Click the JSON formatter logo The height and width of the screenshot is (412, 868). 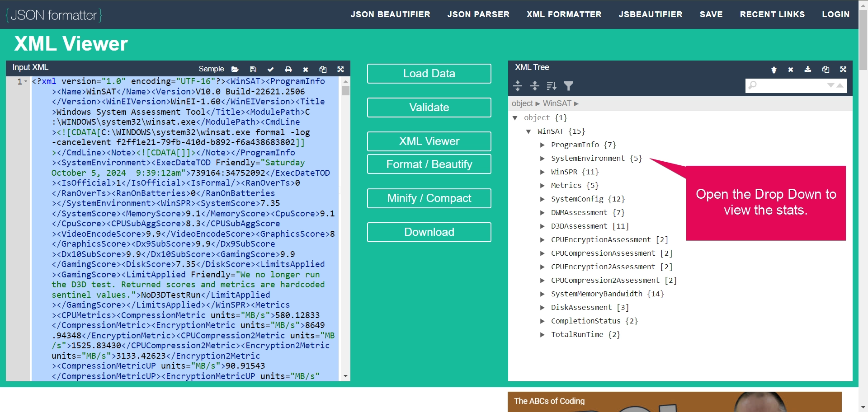[x=54, y=15]
